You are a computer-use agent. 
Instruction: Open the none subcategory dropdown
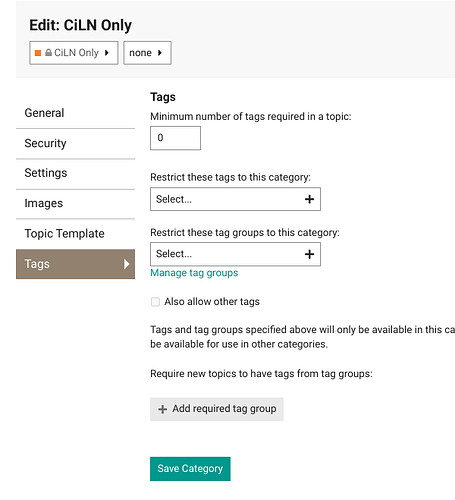(x=147, y=53)
